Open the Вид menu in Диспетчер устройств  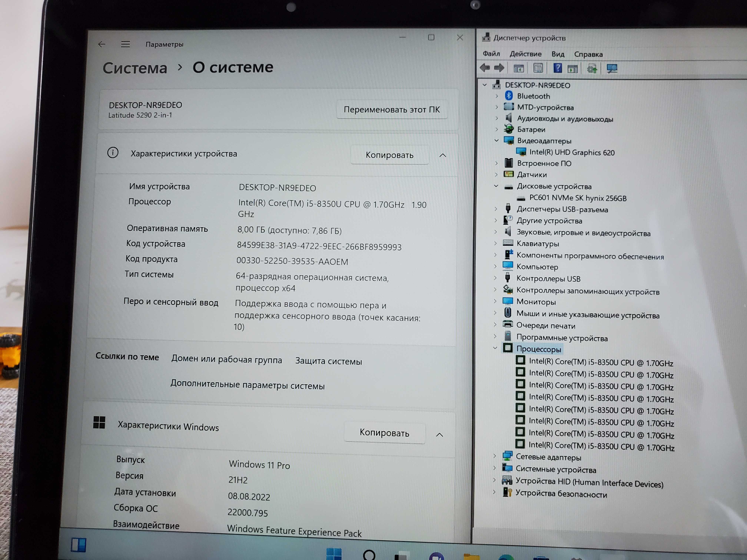[x=558, y=54]
